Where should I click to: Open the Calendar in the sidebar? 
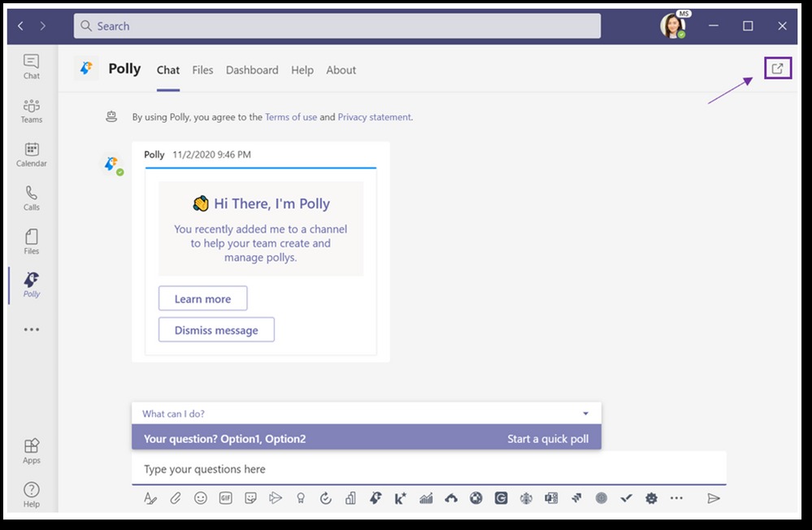[32, 154]
